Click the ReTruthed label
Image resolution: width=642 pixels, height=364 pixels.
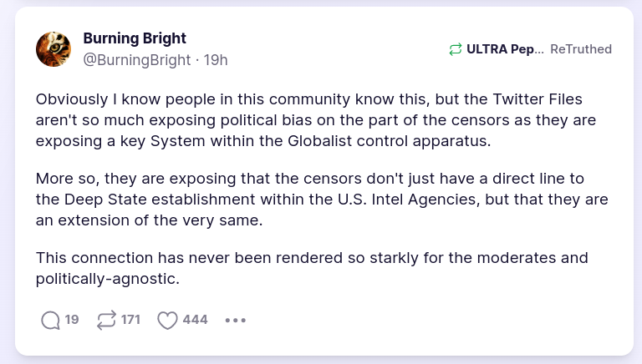tap(581, 49)
